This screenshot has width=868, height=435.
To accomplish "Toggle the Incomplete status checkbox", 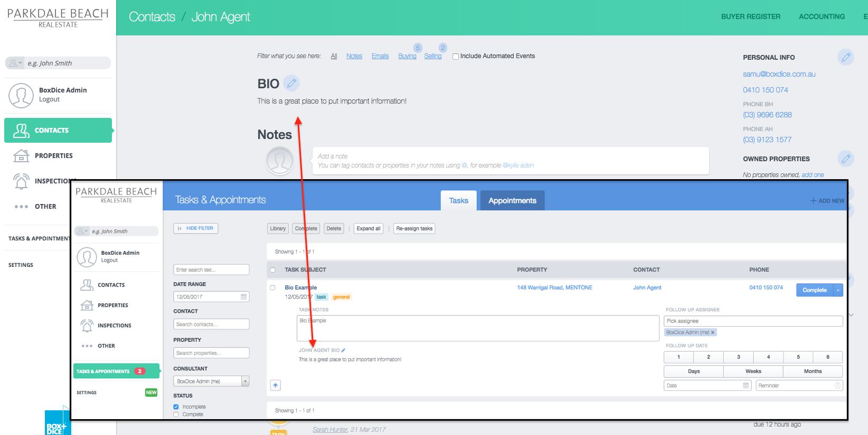I will [x=176, y=407].
